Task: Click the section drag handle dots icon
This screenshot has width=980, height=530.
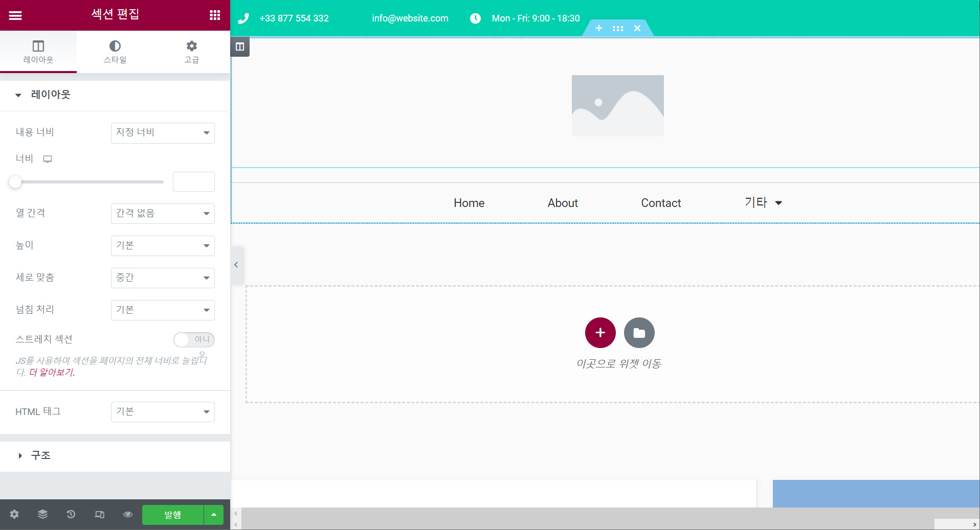Action: point(618,29)
